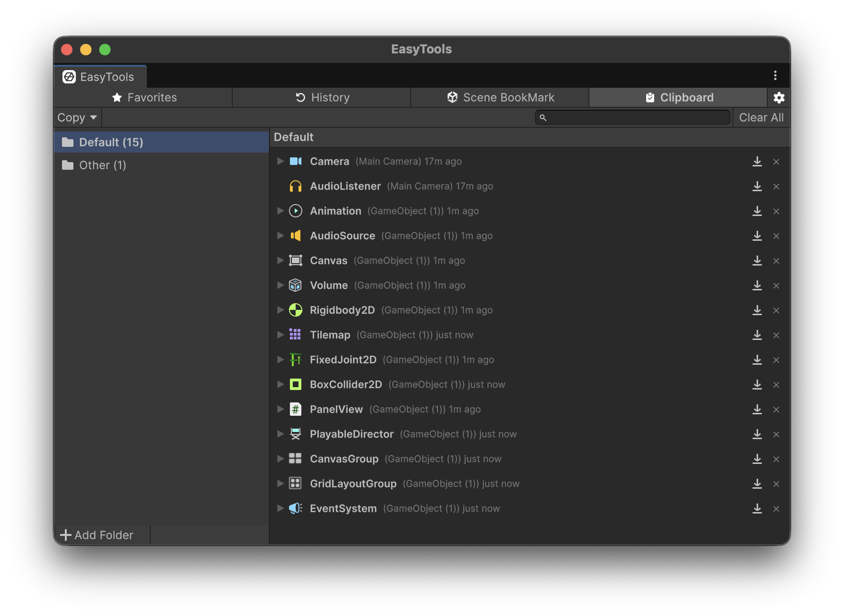The height and width of the screenshot is (616, 844).
Task: Click the Animation play-circle icon
Action: [x=296, y=211]
